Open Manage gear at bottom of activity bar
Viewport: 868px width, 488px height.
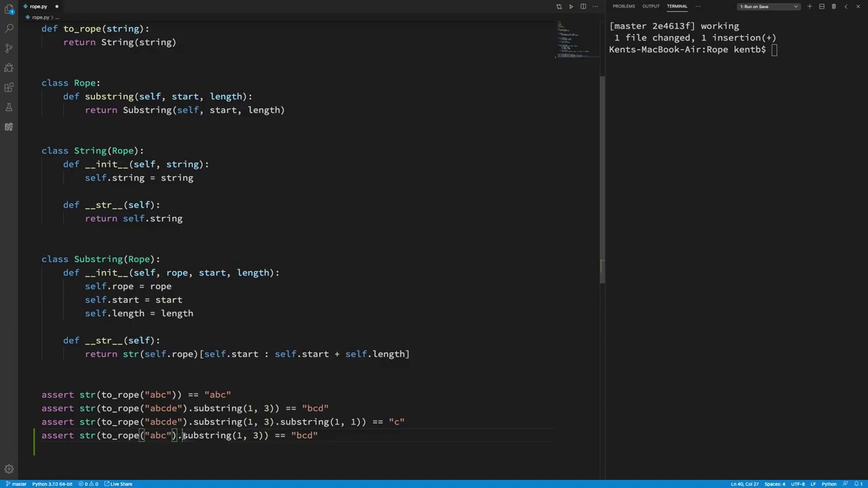tap(9, 469)
